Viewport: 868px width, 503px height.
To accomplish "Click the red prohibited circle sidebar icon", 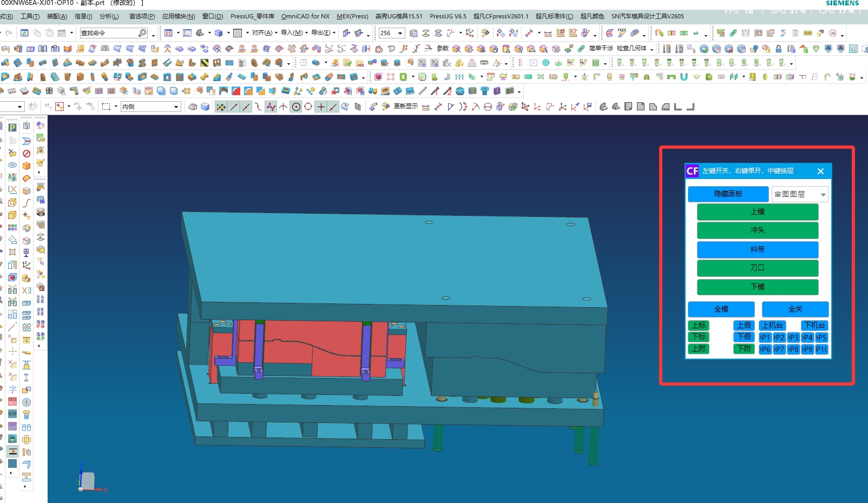I will [x=27, y=154].
